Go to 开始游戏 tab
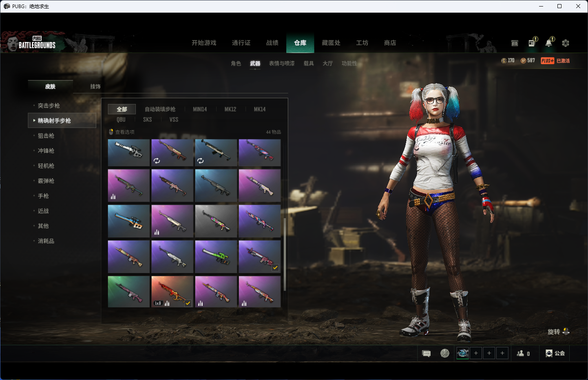Image resolution: width=588 pixels, height=380 pixels. [x=204, y=43]
